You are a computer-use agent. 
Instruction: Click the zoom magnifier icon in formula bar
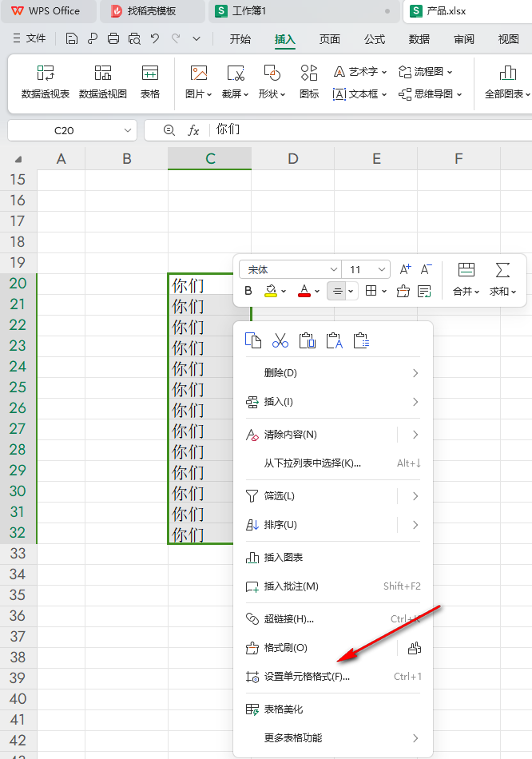tap(169, 129)
